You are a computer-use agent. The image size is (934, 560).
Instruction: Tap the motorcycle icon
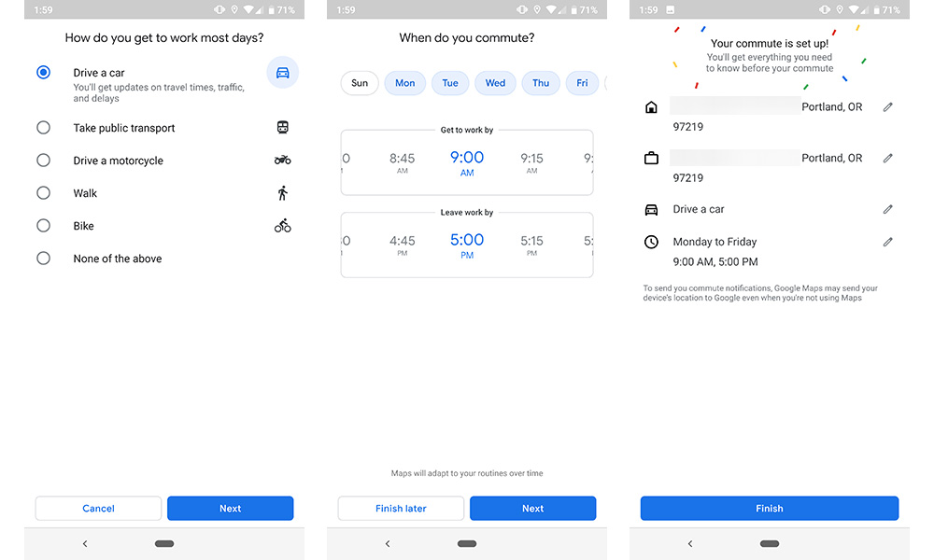tap(282, 161)
